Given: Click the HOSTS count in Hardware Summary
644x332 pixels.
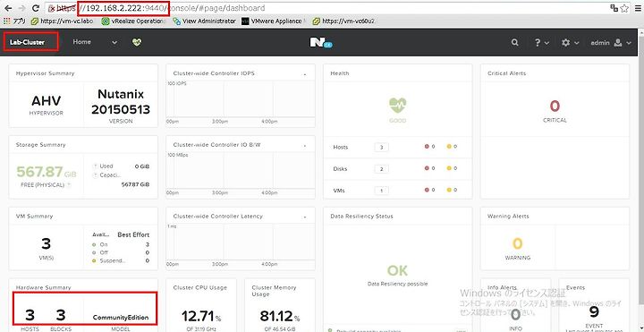Looking at the screenshot, I should click(x=30, y=315).
